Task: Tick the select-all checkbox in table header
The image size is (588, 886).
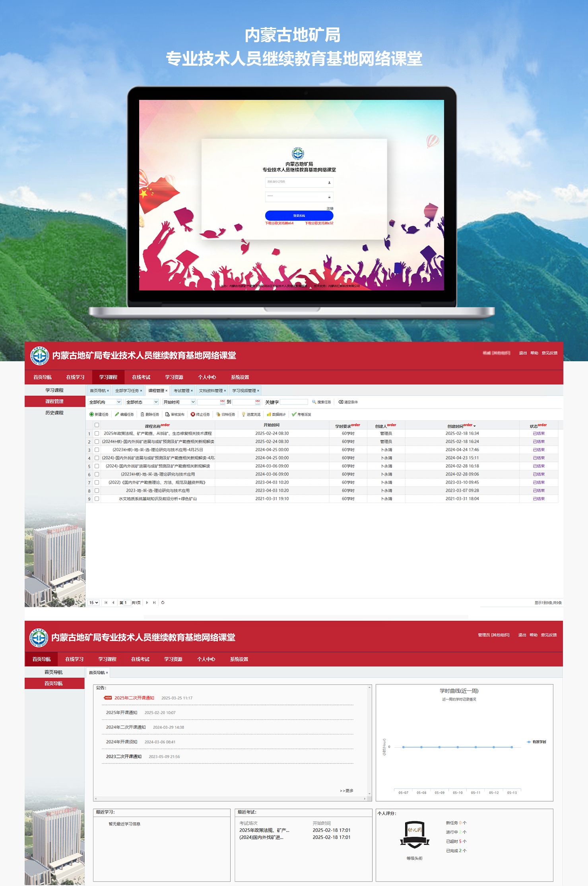Action: pyautogui.click(x=97, y=425)
